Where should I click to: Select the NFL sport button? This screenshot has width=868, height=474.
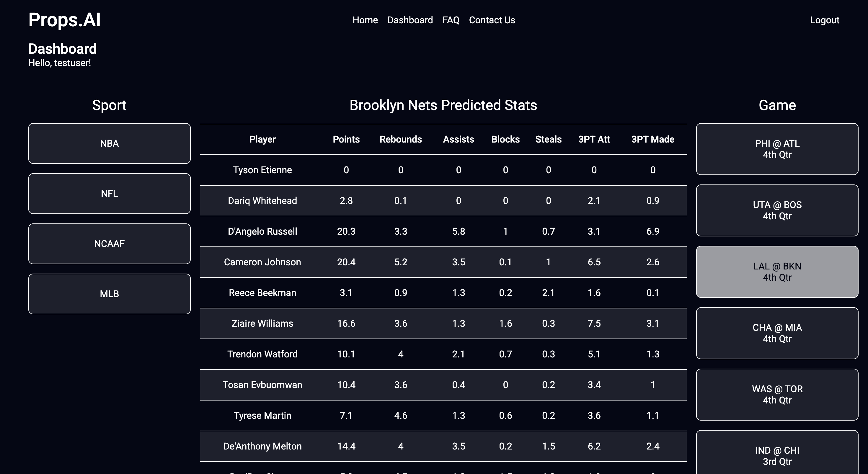click(109, 194)
